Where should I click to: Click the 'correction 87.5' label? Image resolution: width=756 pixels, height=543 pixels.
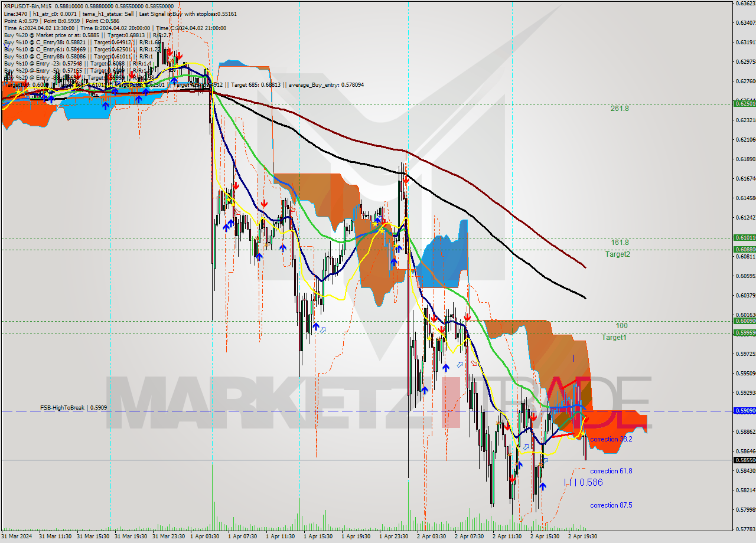point(611,505)
